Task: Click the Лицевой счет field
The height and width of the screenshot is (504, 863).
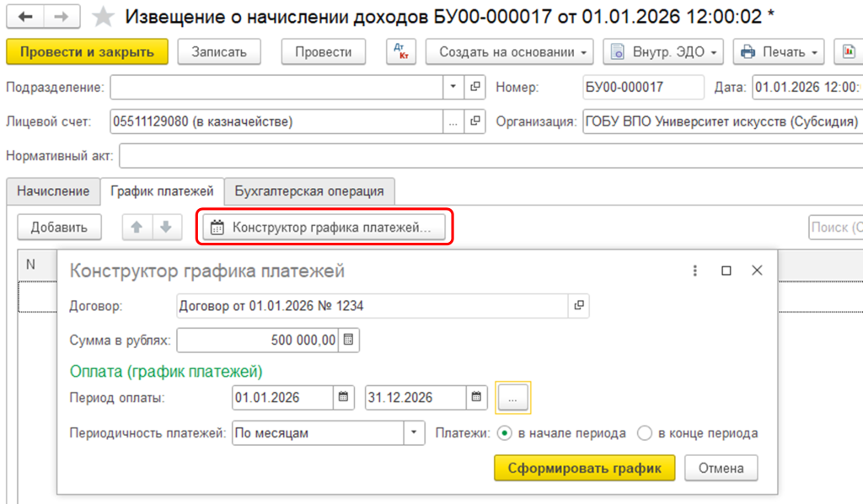Action: pos(276,121)
